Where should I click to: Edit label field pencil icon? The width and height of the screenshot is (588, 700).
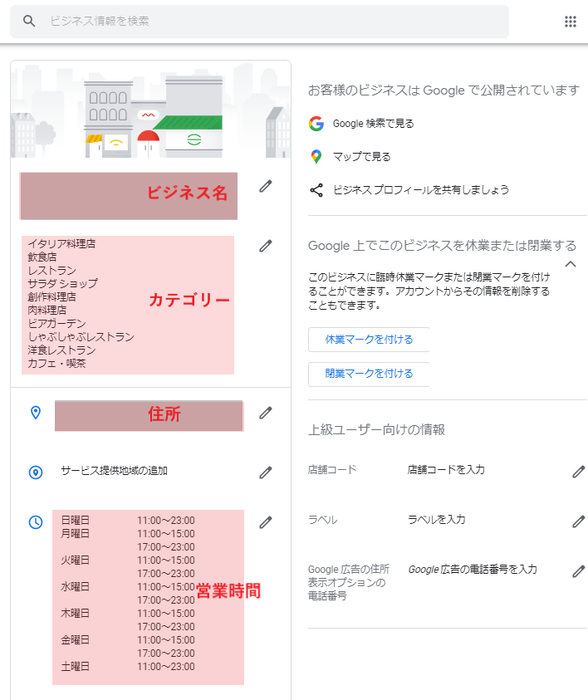579,521
